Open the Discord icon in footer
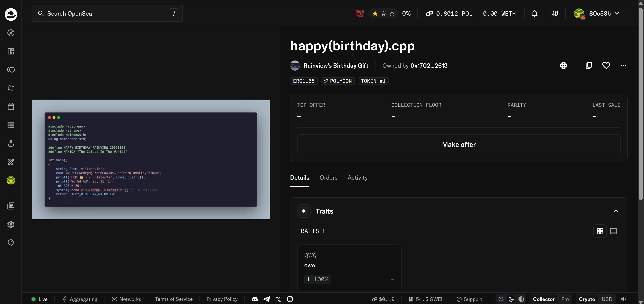 (x=255, y=299)
